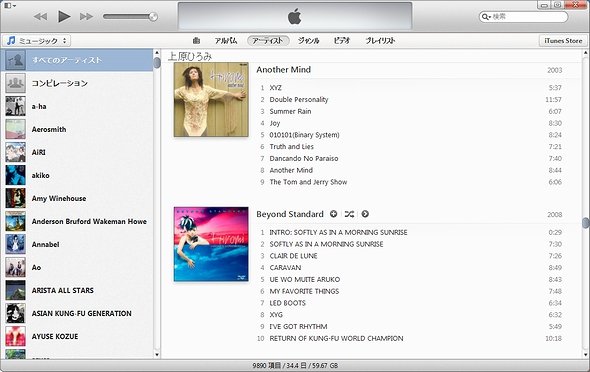The height and width of the screenshot is (372, 590).
Task: Click ASIAN KUNG-FU GENERATION artist thumbnail
Action: (x=15, y=313)
